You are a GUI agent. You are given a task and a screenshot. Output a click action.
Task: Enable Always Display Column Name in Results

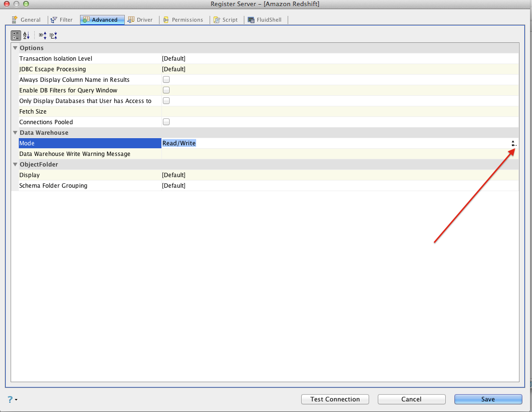[166, 79]
